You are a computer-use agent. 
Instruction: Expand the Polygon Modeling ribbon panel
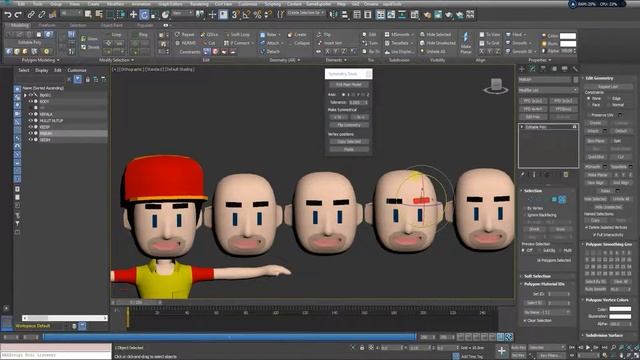pyautogui.click(x=40, y=60)
